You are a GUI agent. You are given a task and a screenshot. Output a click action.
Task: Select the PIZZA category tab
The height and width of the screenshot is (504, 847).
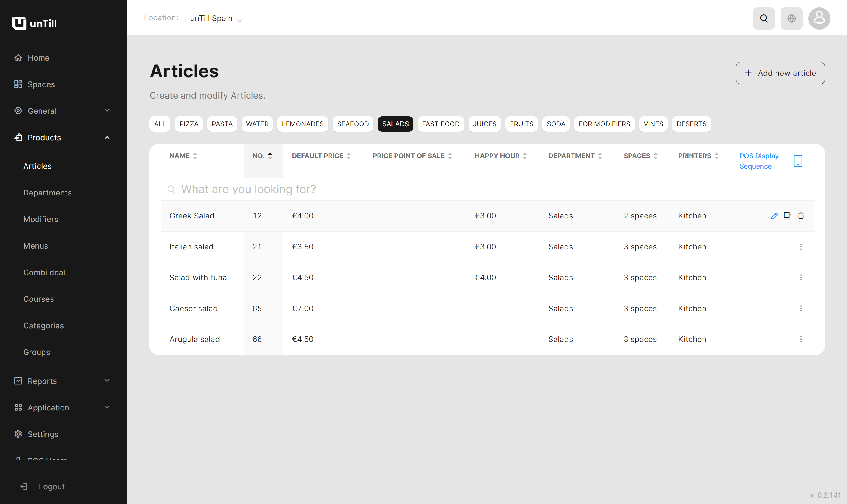(188, 124)
